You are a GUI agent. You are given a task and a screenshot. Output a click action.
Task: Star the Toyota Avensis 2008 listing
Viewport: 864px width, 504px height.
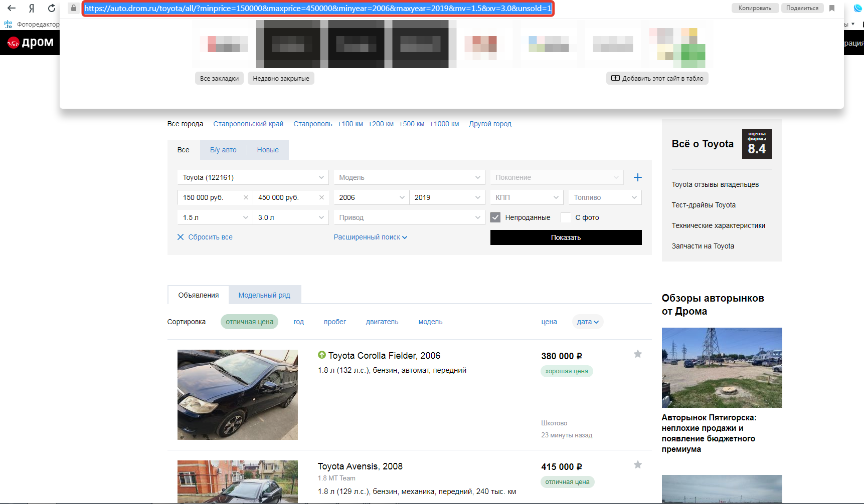pyautogui.click(x=637, y=465)
